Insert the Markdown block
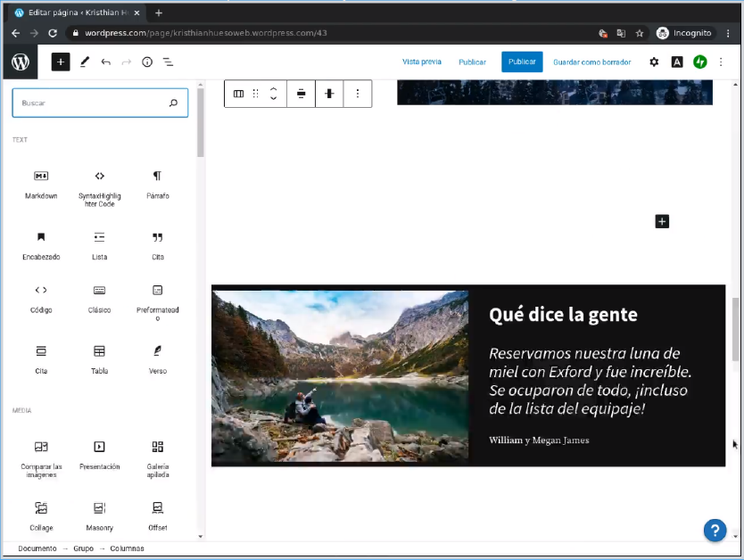 [x=41, y=185]
